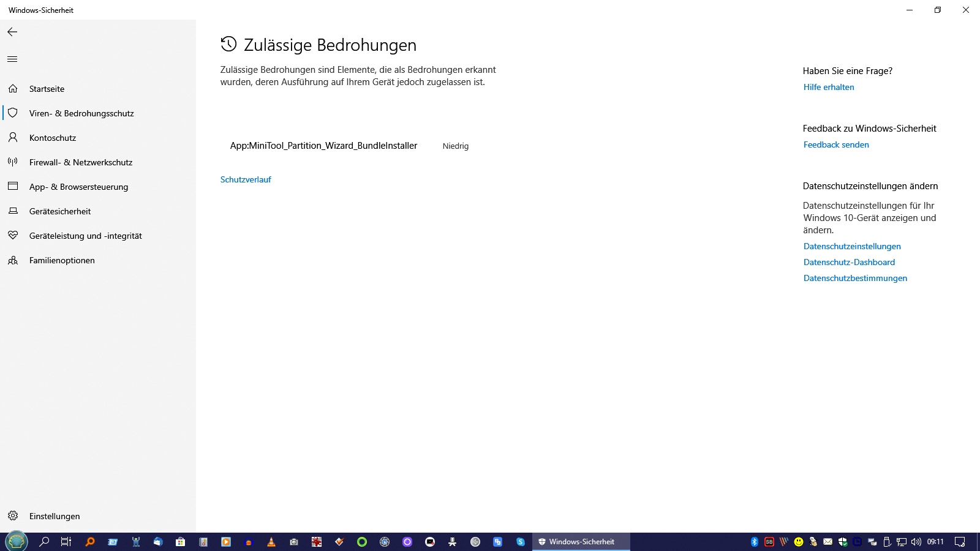
Task: Select Familienoptionen in the sidebar
Action: click(x=62, y=260)
